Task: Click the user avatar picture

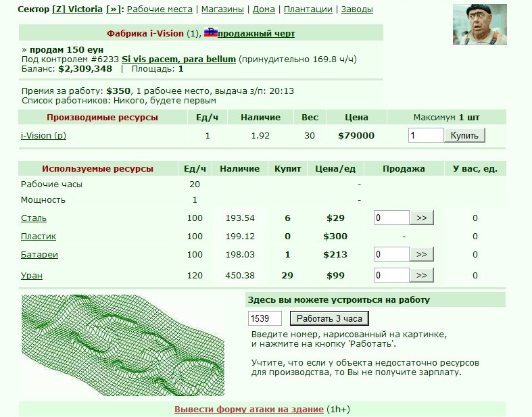Action: click(x=480, y=24)
